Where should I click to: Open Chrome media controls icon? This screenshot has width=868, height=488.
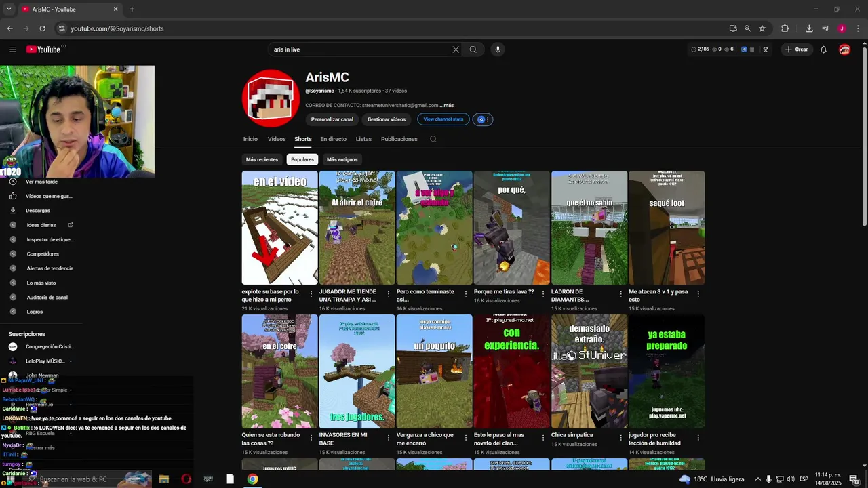tap(825, 28)
